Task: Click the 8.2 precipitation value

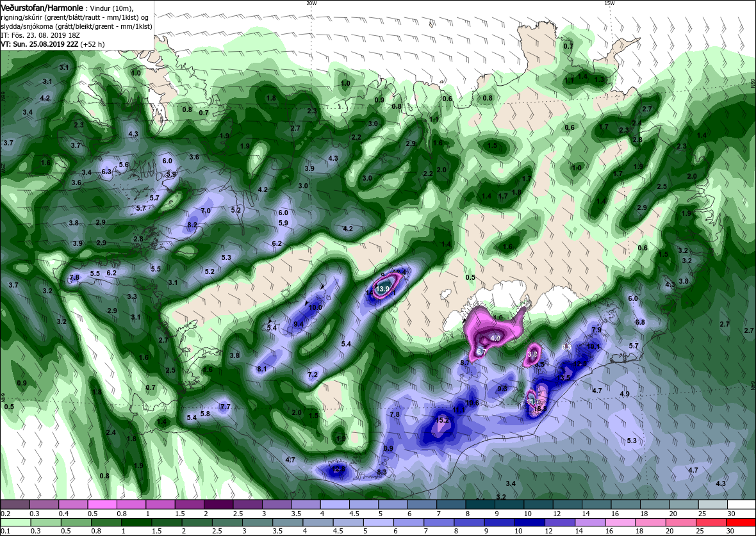Action: pos(192,225)
